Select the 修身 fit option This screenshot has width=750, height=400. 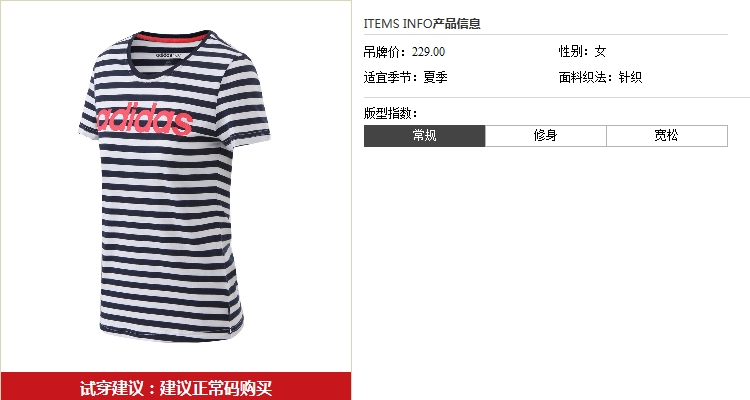(546, 136)
